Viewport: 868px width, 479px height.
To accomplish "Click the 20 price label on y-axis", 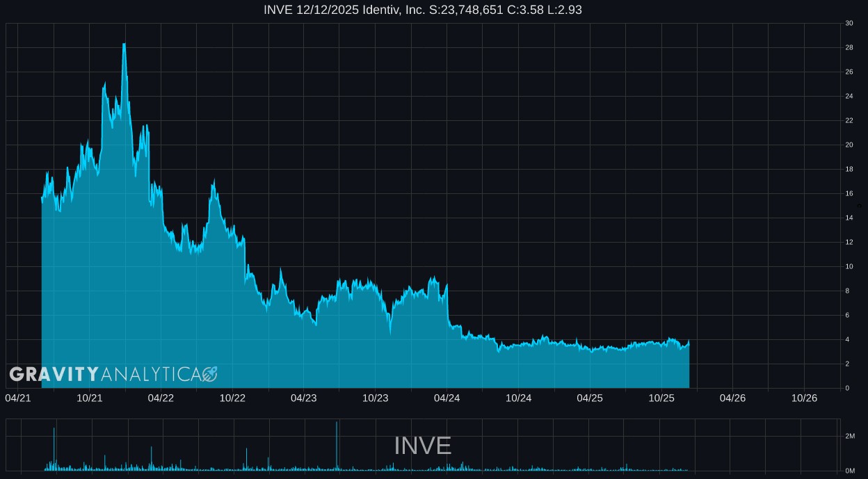I will tap(849, 145).
